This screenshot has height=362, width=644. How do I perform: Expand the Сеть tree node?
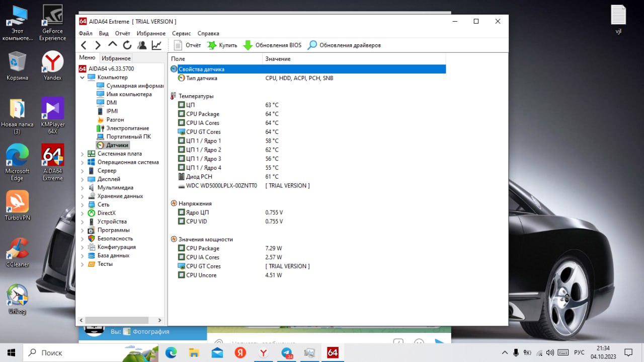(83, 205)
